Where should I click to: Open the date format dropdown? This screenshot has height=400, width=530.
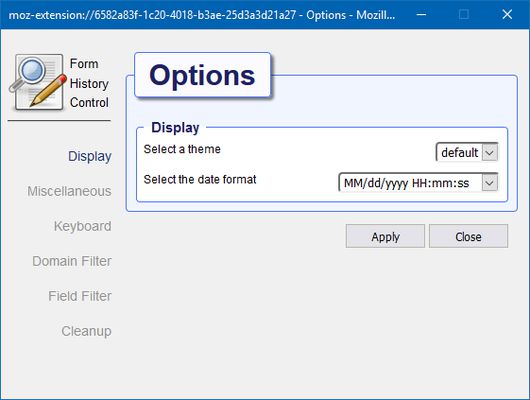point(418,183)
